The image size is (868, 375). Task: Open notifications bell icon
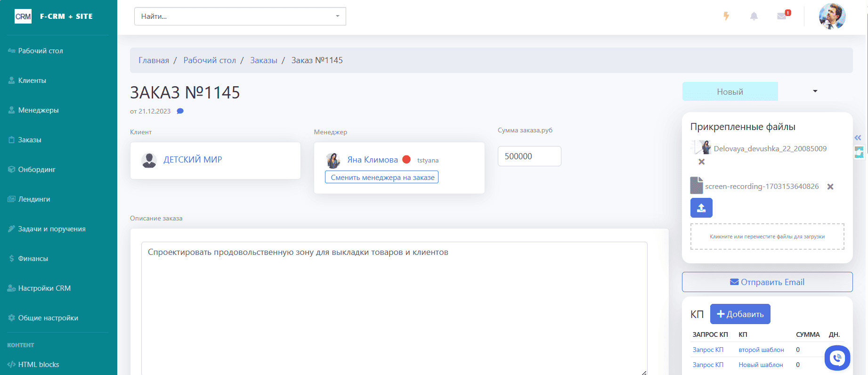[x=754, y=16]
